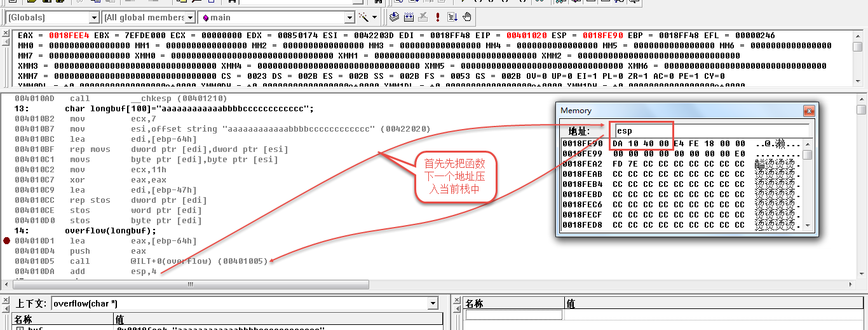Expand the WizardBar actions dropdown arrow

[x=374, y=17]
